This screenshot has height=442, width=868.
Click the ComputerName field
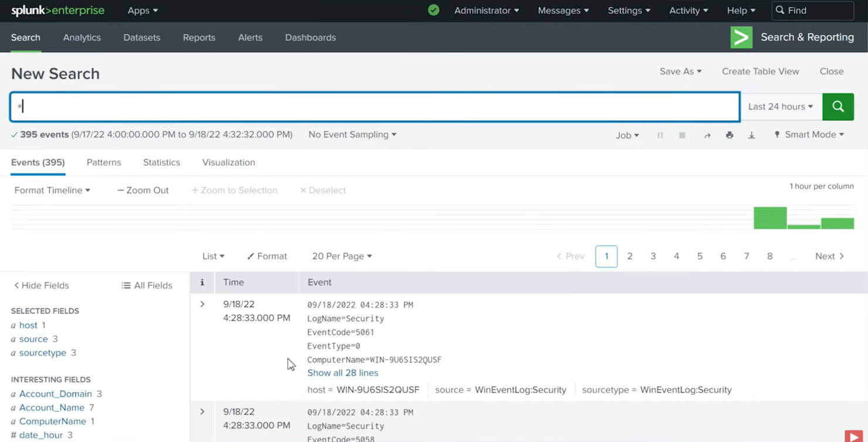pyautogui.click(x=53, y=421)
